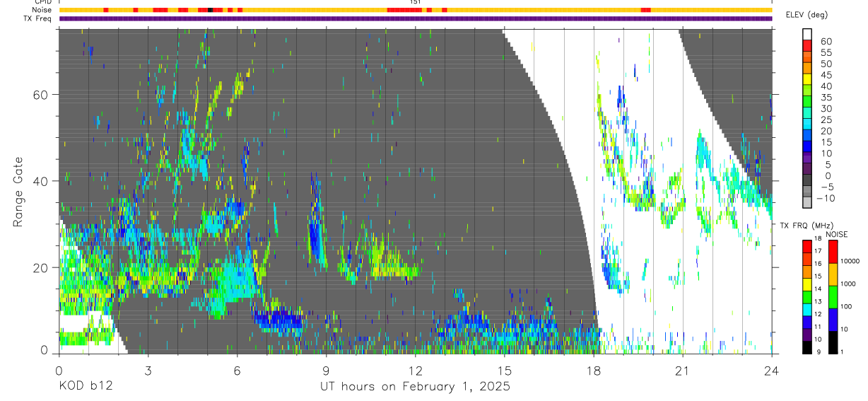This screenshot has height=401, width=868.
Task: Click the 'NOISE' legend title
Action: tap(836, 234)
